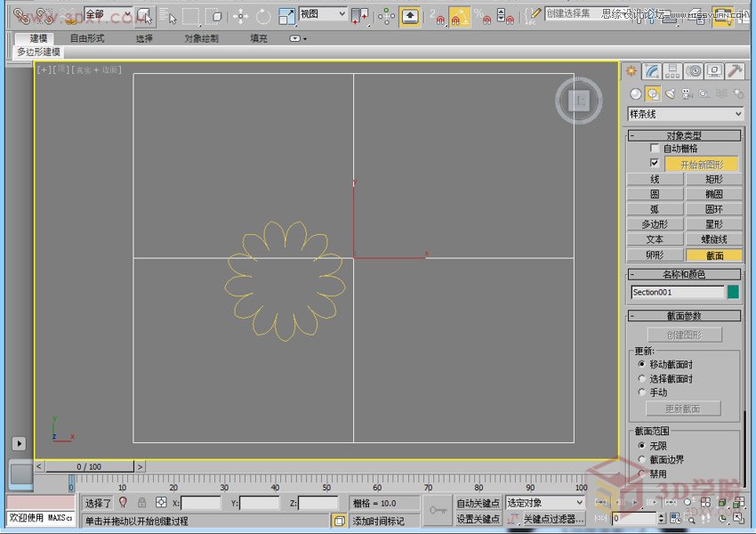Toggle selection lock padlock icon

pos(141,503)
